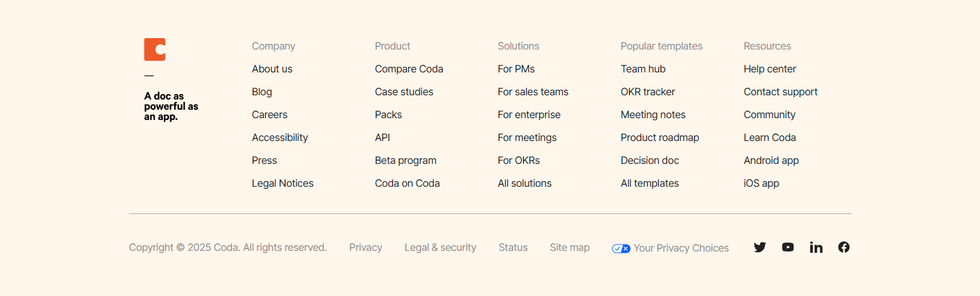Open For meetings link
Image resolution: width=980 pixels, height=296 pixels.
coord(527,137)
